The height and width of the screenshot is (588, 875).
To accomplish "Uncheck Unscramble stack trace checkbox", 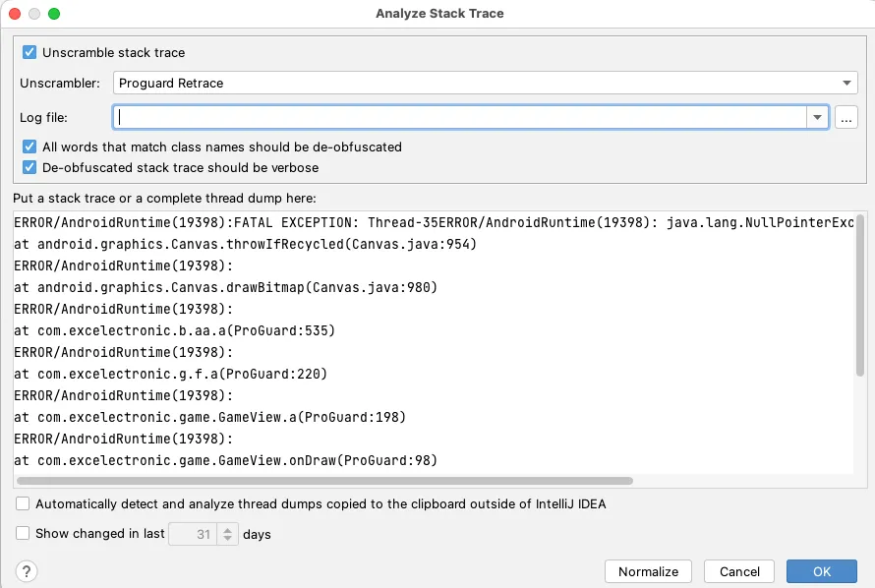I will [x=29, y=52].
